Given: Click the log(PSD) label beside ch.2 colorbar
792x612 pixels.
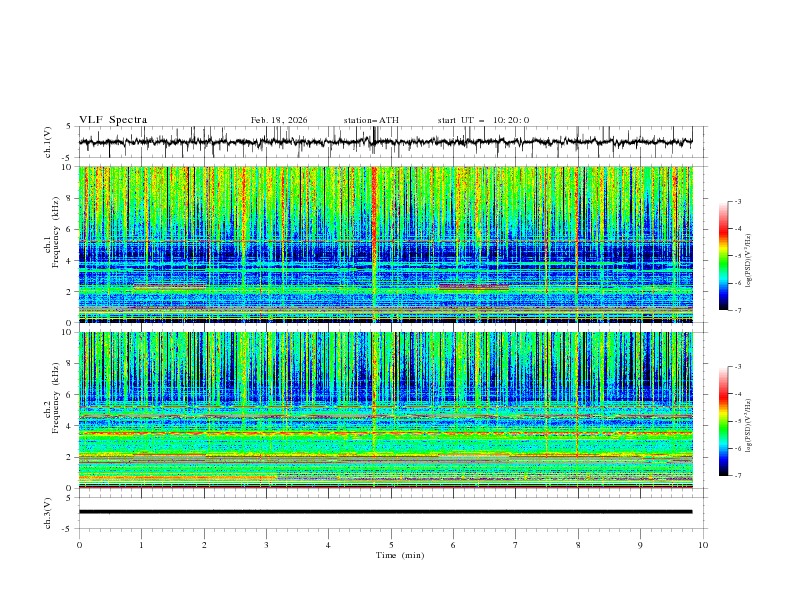Looking at the screenshot, I should tap(748, 425).
